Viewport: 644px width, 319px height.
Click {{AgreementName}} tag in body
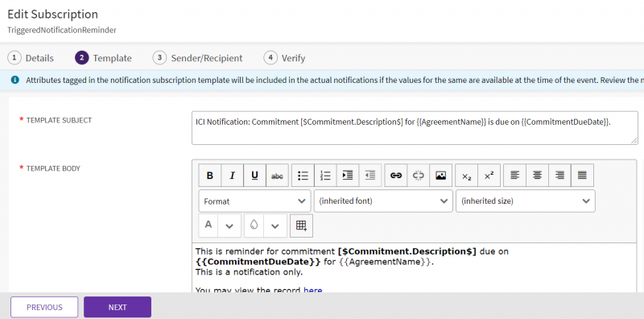point(386,262)
